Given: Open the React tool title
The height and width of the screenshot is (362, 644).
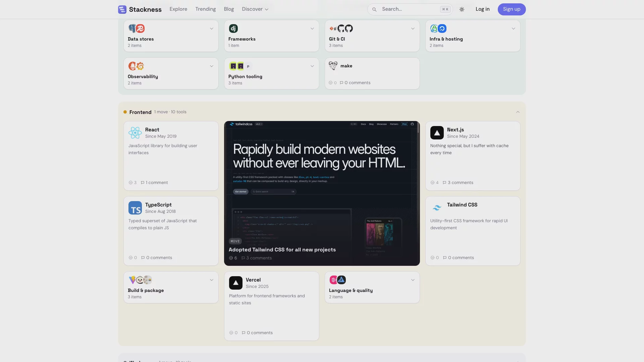Looking at the screenshot, I should (152, 130).
